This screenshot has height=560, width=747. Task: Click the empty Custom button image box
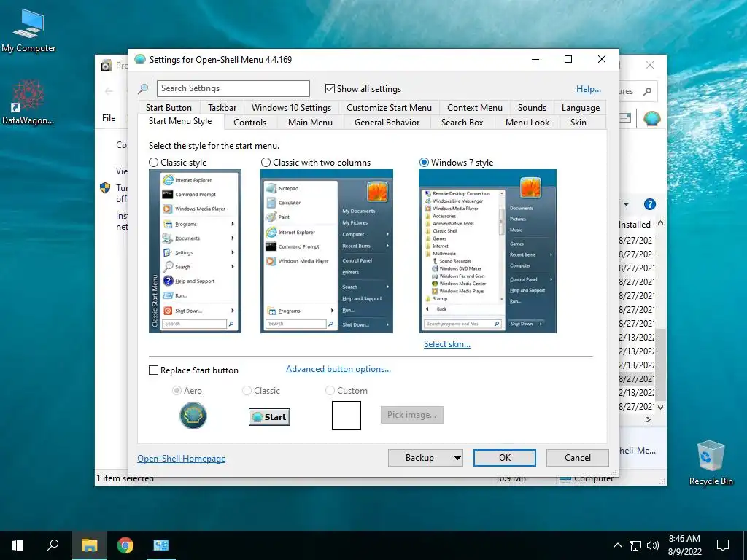(347, 415)
